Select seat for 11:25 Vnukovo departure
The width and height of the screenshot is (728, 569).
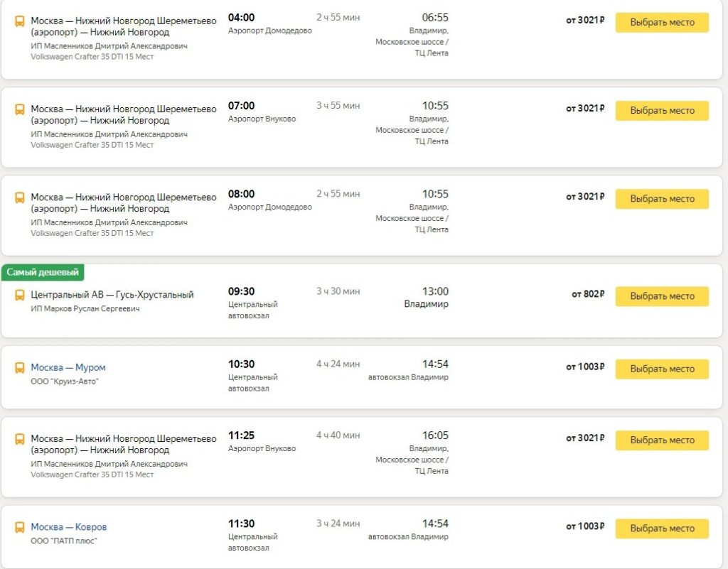pyautogui.click(x=662, y=440)
